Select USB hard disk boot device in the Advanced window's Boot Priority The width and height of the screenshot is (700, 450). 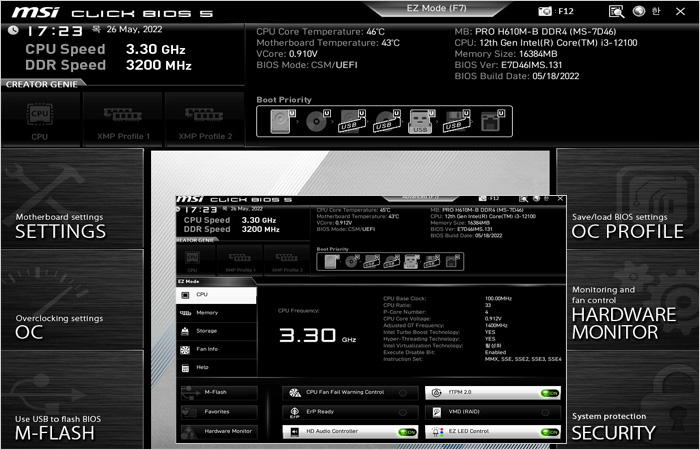click(x=352, y=121)
